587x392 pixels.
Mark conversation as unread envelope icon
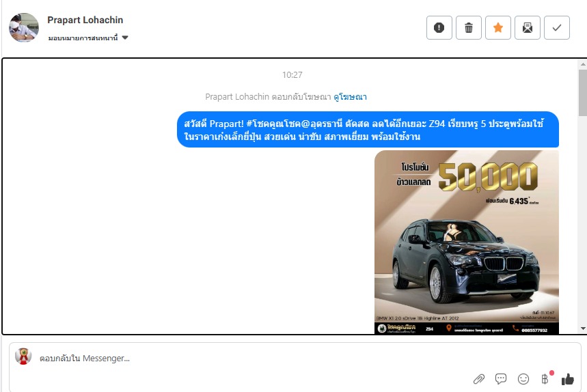pyautogui.click(x=528, y=28)
